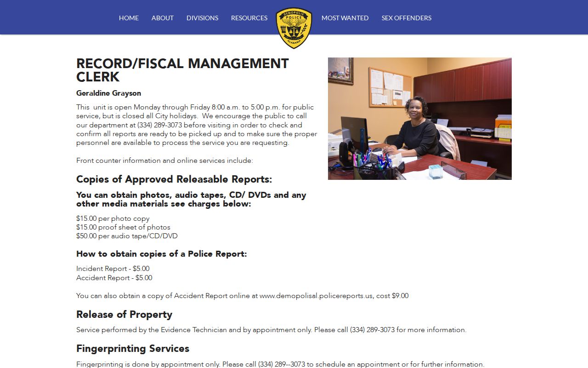Open the DIVISIONS menu
The height and width of the screenshot is (368, 588).
click(202, 18)
